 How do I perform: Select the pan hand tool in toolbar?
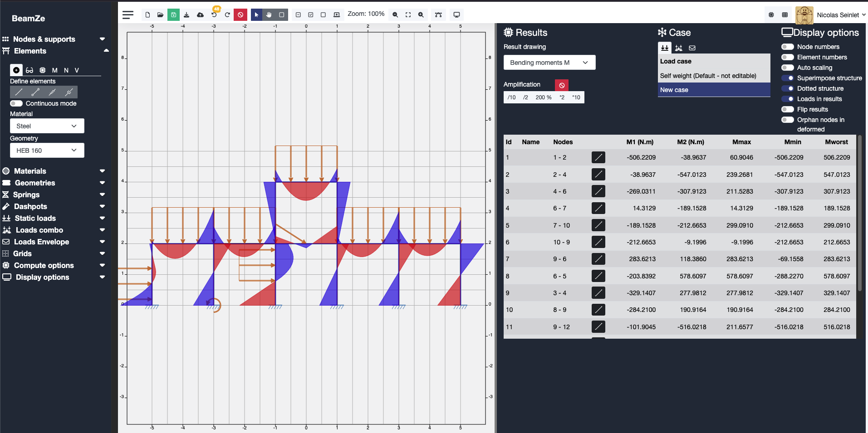click(x=269, y=15)
